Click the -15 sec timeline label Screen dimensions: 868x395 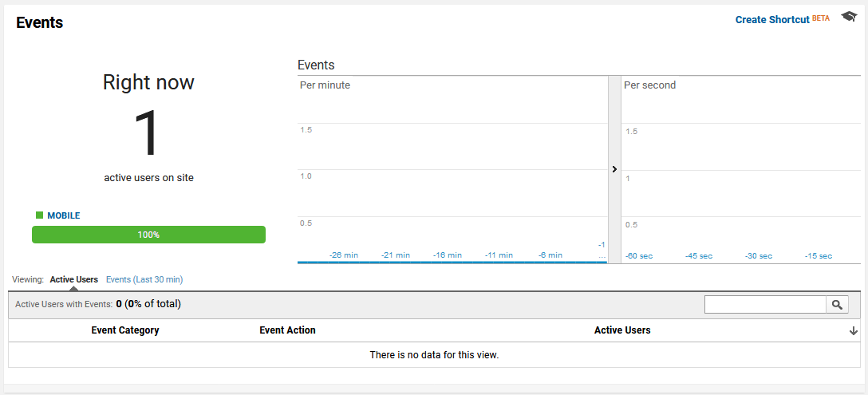click(x=819, y=256)
